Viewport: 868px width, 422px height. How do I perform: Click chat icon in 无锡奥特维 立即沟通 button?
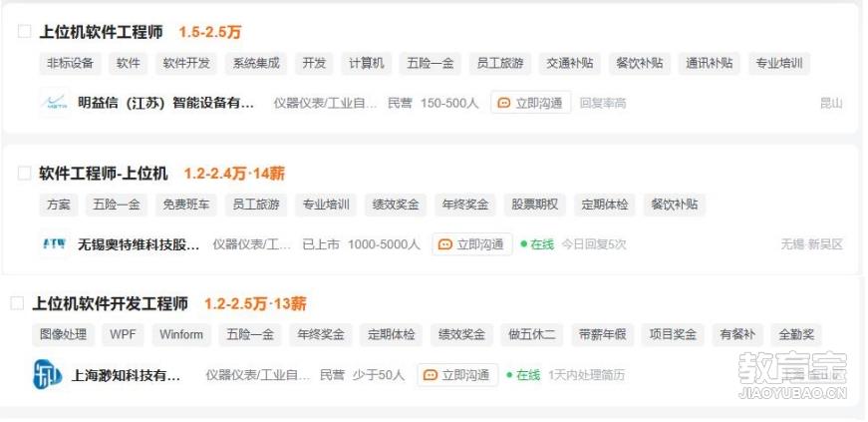click(445, 244)
